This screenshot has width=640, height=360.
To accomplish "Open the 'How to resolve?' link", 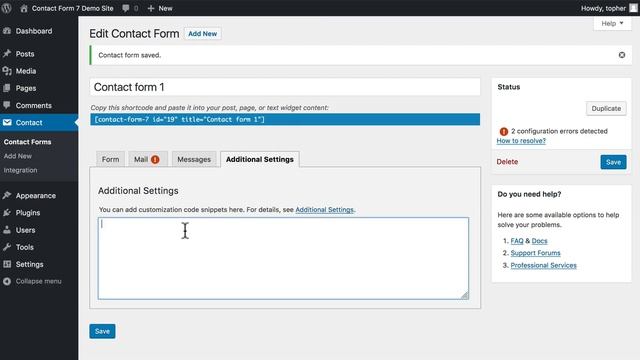I will [521, 141].
